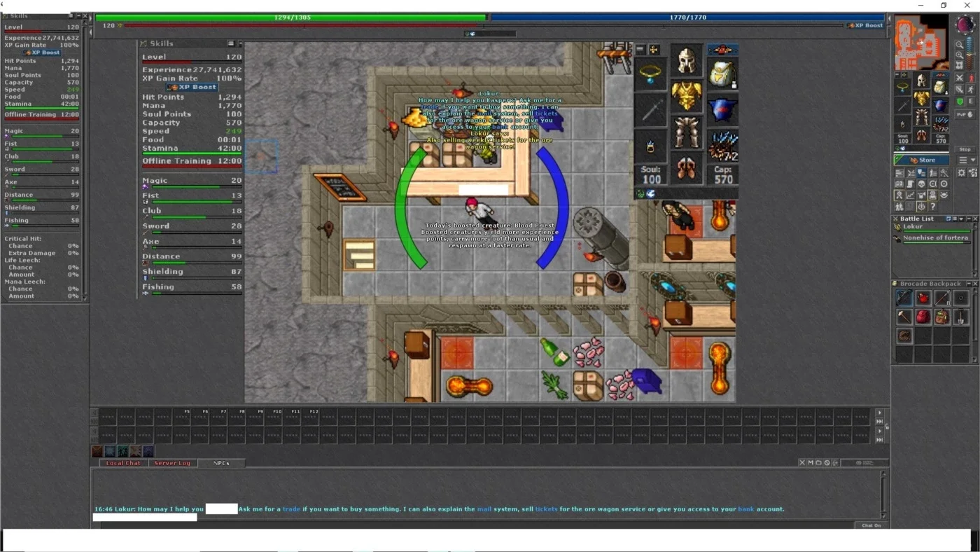Viewport: 980px width, 552px height.
Task: Click the blue mana bar at top
Action: 687,17
